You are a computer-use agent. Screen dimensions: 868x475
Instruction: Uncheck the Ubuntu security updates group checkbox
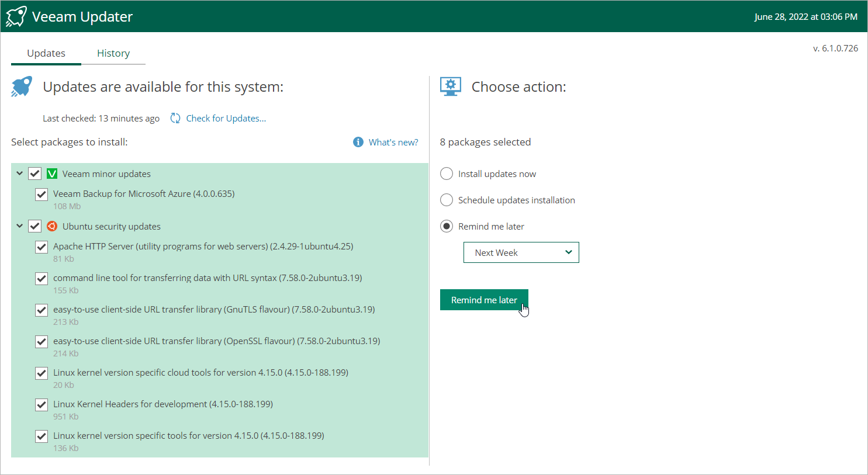(35, 226)
